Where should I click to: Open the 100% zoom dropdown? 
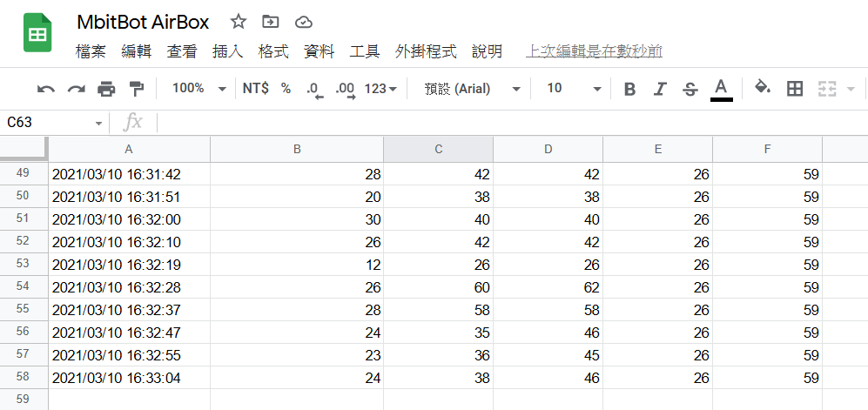pyautogui.click(x=199, y=89)
